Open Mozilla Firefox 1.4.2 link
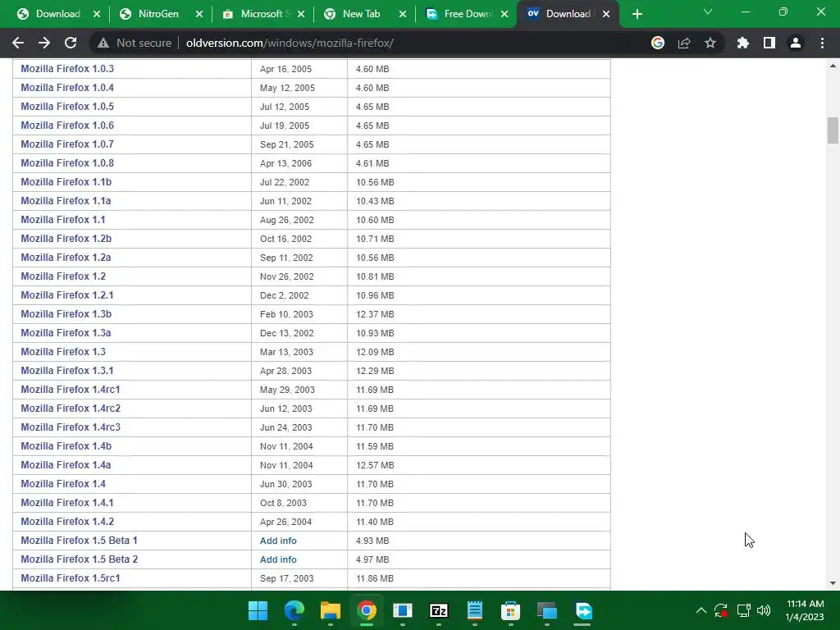 (x=67, y=521)
